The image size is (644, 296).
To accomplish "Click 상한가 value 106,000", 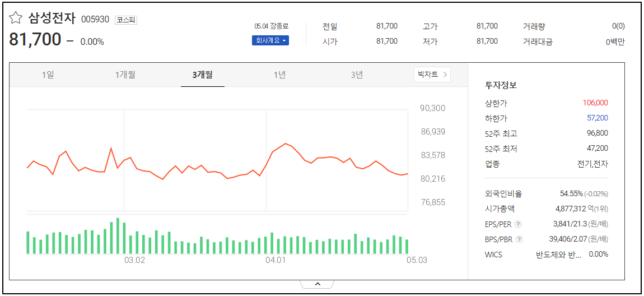I will (595, 103).
